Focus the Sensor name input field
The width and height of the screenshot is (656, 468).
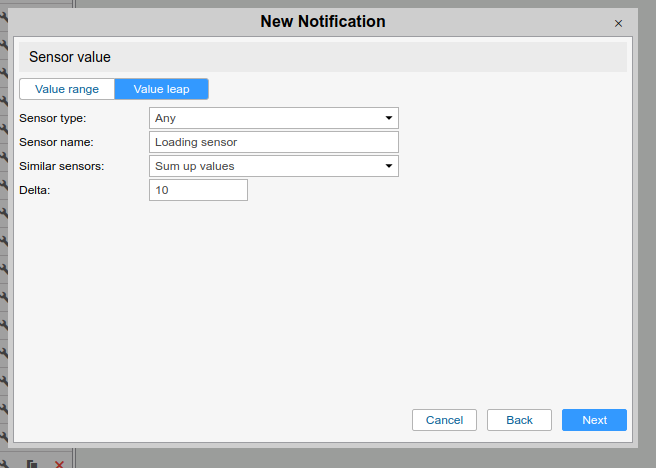(x=273, y=142)
